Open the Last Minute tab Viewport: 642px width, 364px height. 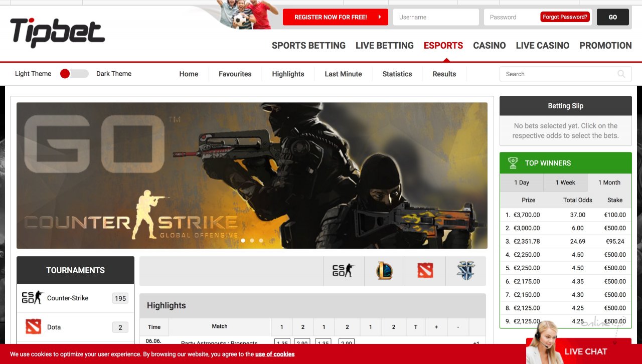coord(343,74)
